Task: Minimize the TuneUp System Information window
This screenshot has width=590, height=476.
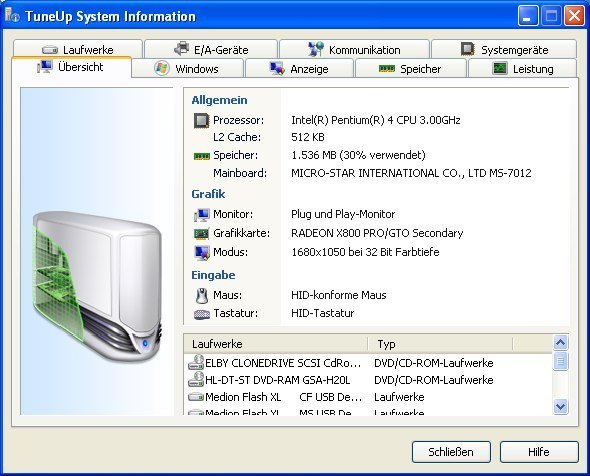Action: pos(528,15)
